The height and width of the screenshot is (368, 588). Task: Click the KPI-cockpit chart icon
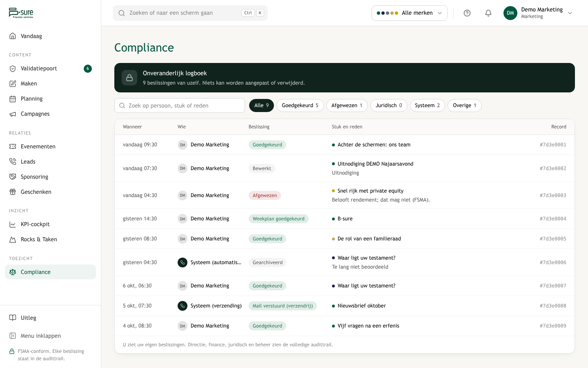pos(13,224)
